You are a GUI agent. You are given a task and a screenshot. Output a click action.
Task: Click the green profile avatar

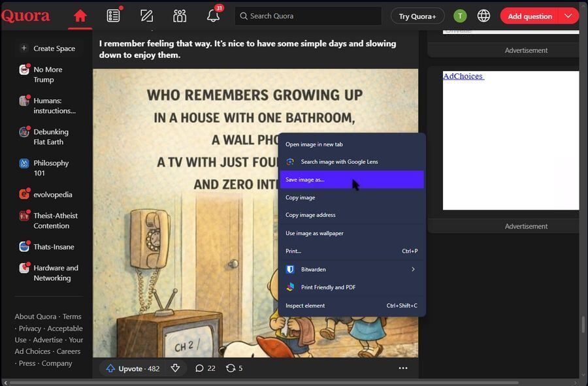pos(460,16)
